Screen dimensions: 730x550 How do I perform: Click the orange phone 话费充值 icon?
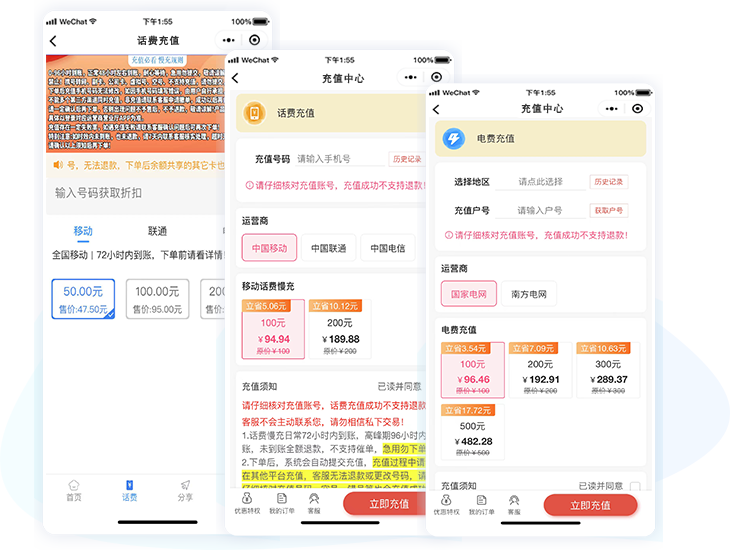click(254, 113)
